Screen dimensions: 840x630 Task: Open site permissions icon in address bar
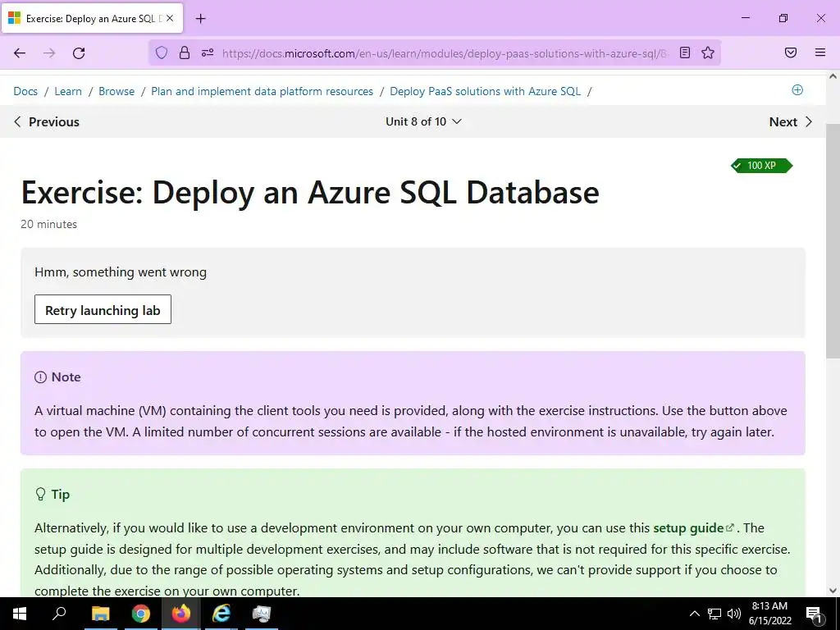(208, 52)
